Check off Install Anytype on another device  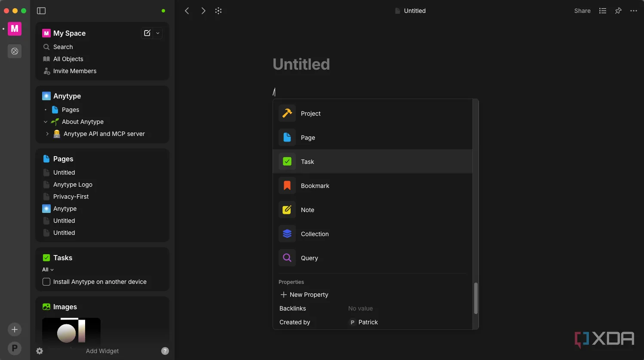[46, 282]
